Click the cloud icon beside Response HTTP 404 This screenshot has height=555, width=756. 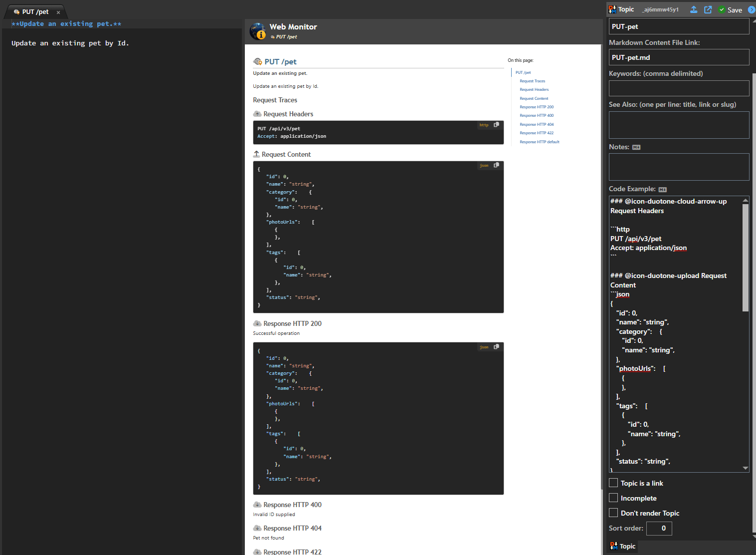[x=257, y=528]
